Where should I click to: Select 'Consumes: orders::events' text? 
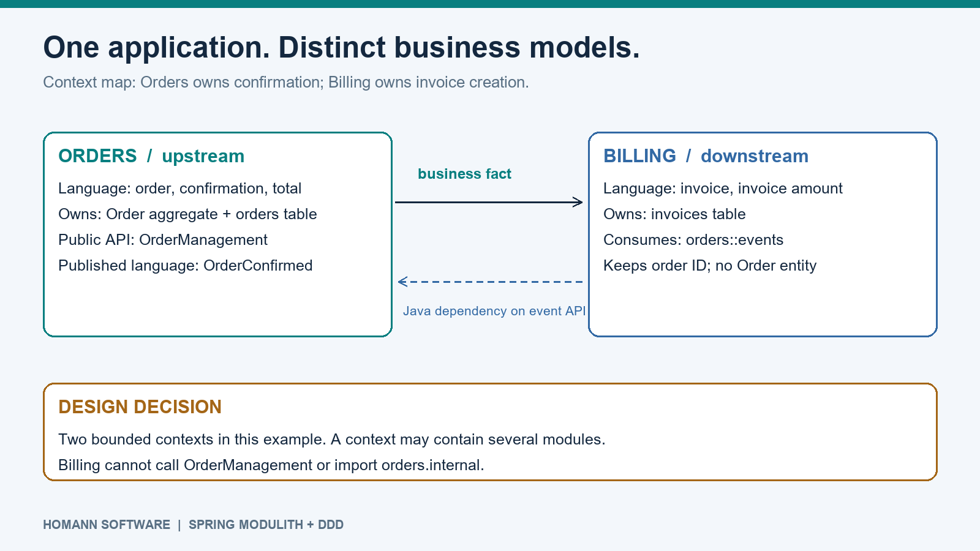point(693,240)
